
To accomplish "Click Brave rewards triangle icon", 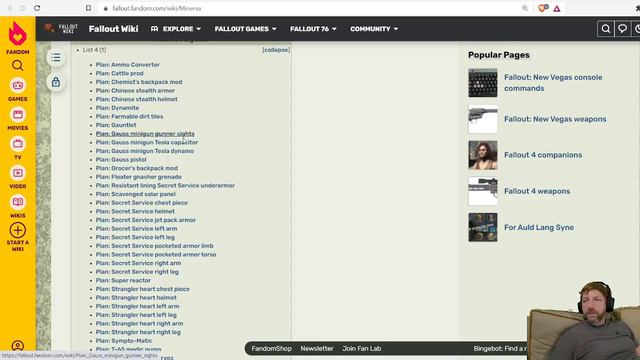I will click(x=557, y=8).
